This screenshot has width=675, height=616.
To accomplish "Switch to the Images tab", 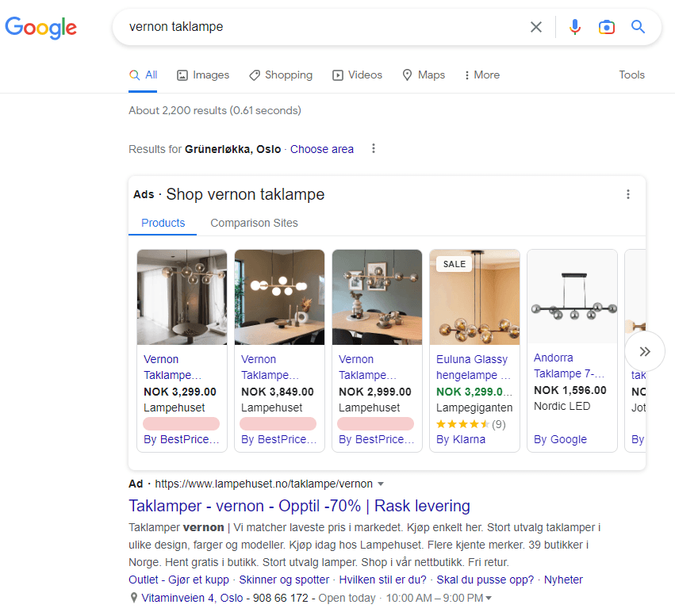I will (203, 75).
